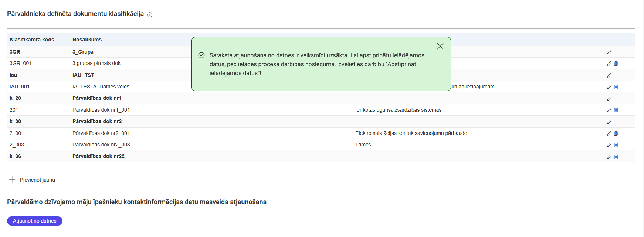Delete the IAU_001 classifier row
644x237 pixels.
coord(616,87)
